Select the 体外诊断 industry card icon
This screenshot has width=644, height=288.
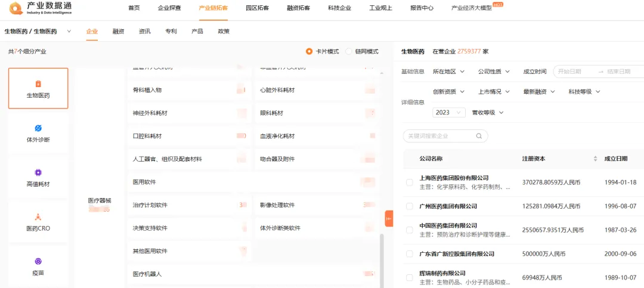[x=38, y=128]
